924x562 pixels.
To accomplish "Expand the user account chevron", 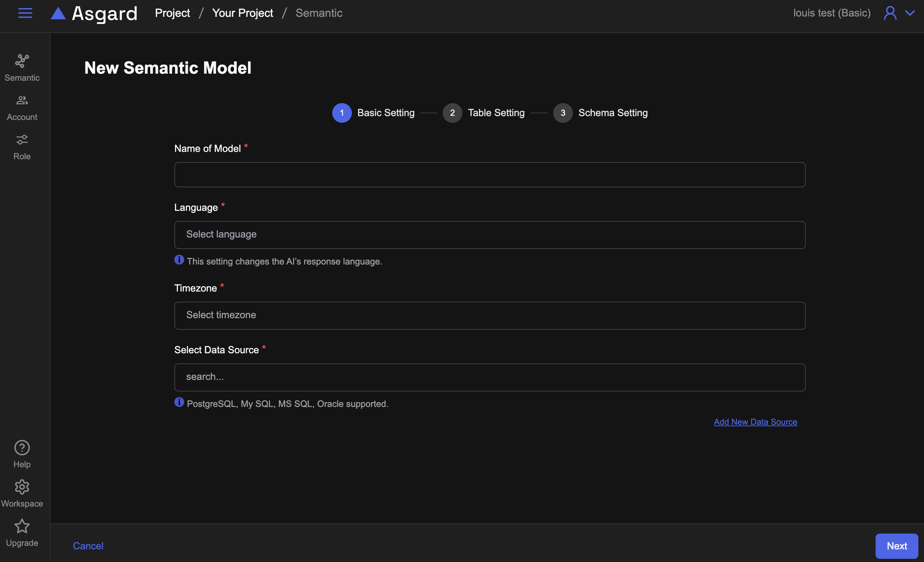I will pos(910,13).
